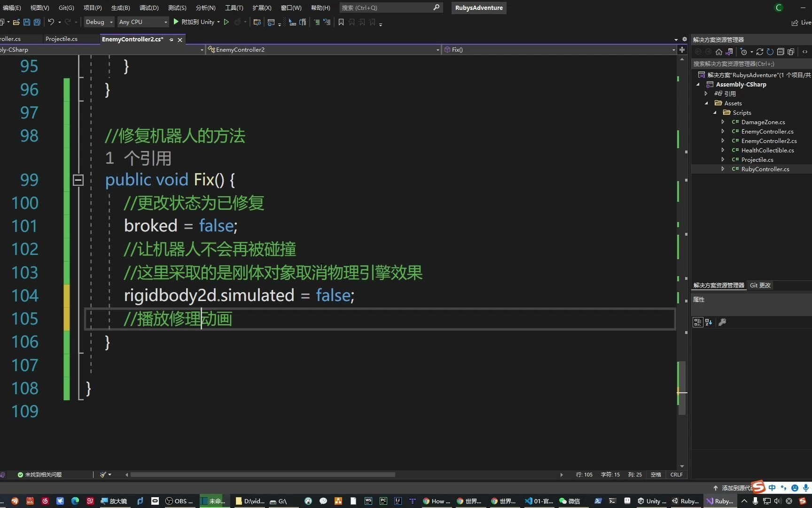Toggle a bookmark on the current line
The image size is (812, 508).
[341, 22]
